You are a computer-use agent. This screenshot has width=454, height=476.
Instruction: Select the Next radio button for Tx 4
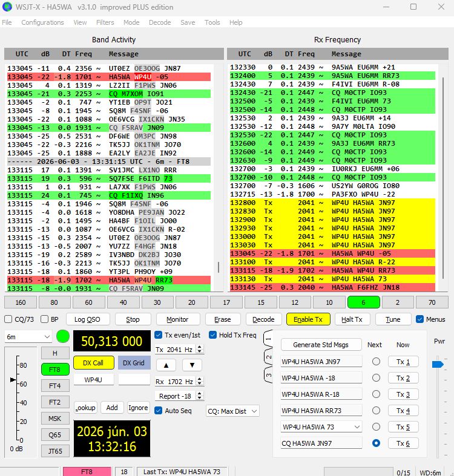[376, 411]
